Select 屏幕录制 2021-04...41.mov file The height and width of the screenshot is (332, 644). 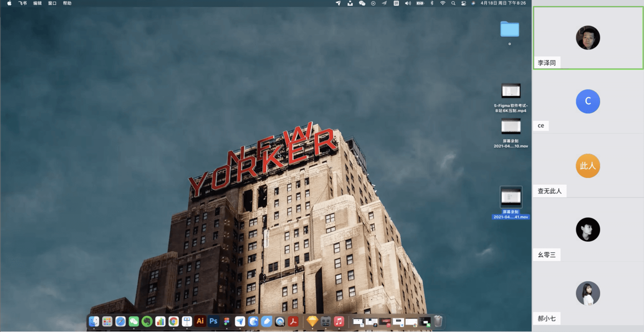511,203
